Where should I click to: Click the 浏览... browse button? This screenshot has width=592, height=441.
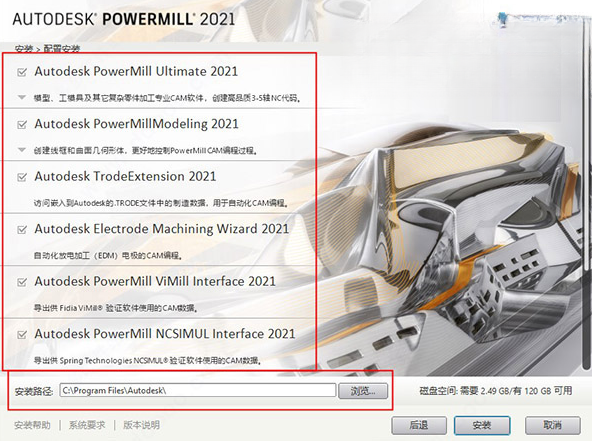363,391
